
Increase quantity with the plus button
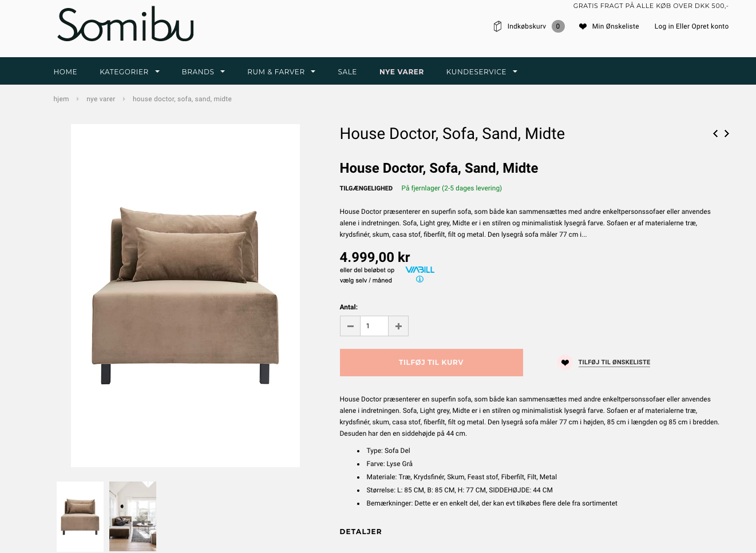pos(398,326)
